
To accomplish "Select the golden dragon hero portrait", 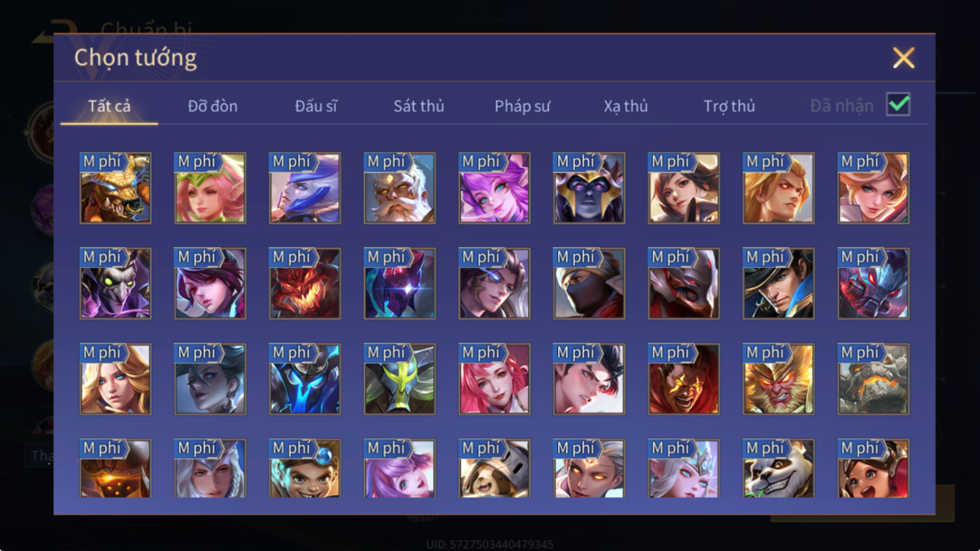I will (x=115, y=188).
